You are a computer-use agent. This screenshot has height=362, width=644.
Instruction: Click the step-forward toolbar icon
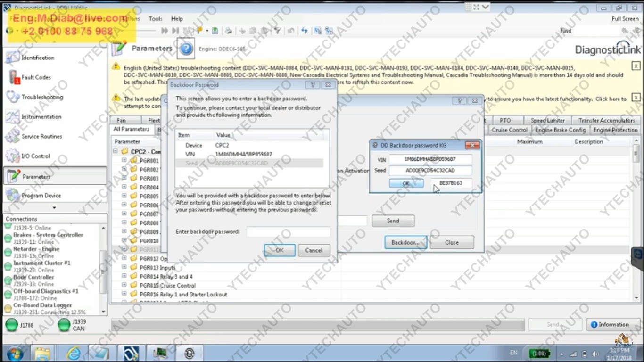[175, 31]
